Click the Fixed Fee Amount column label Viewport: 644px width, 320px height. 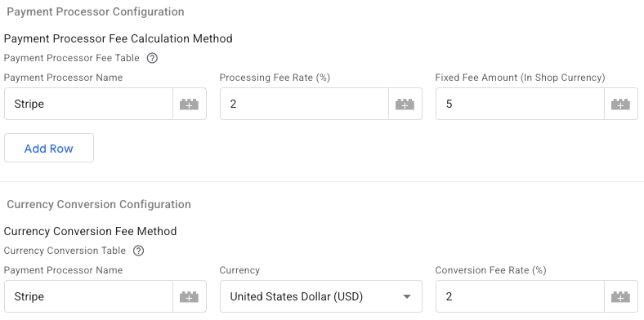(x=520, y=78)
